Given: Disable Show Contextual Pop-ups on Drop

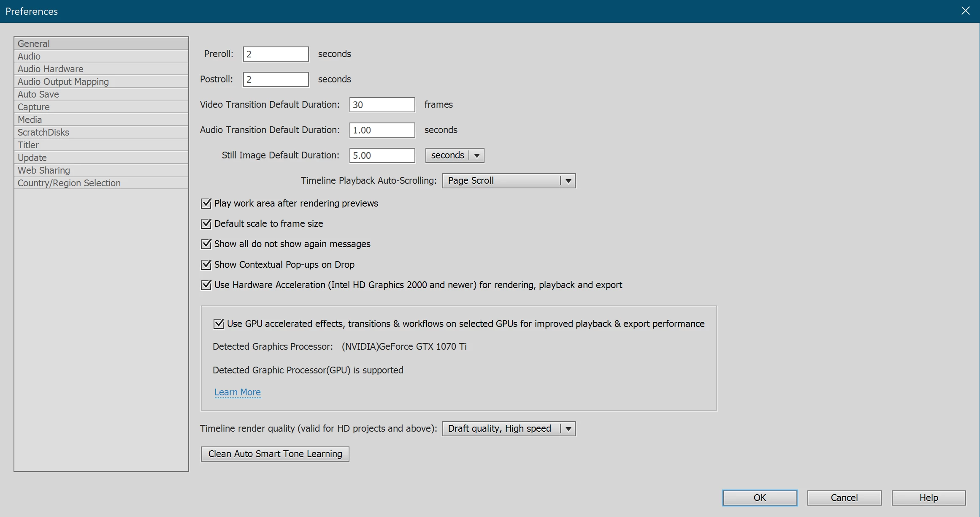Looking at the screenshot, I should click(x=206, y=265).
